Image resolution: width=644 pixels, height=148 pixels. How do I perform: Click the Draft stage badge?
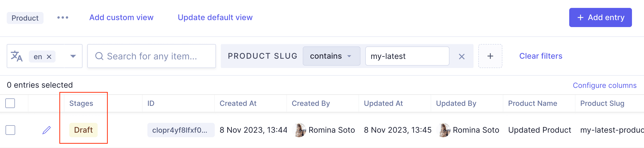[x=83, y=130]
